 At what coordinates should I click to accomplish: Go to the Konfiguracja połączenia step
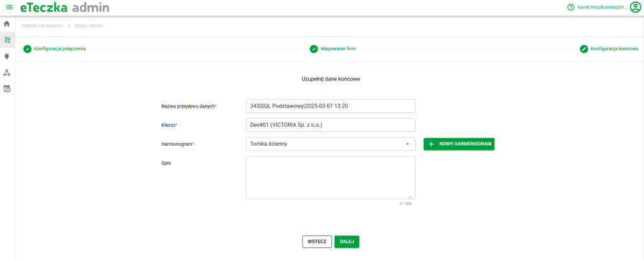pyautogui.click(x=60, y=49)
